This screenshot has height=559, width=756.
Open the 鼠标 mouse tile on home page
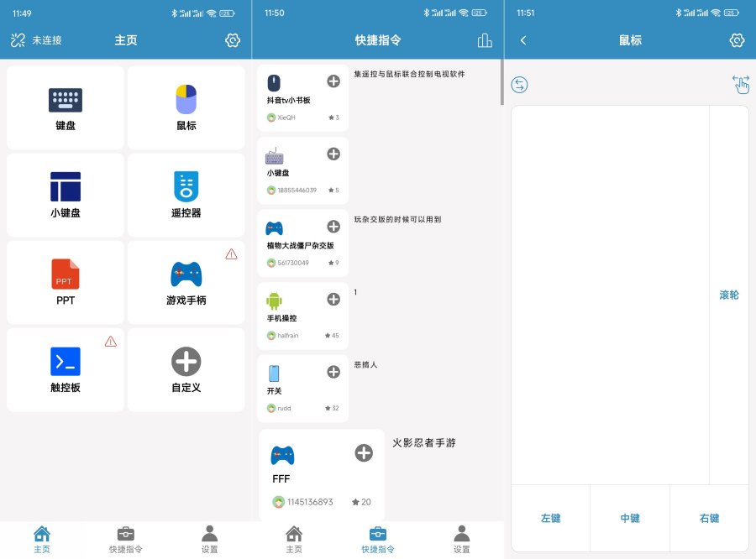(186, 108)
